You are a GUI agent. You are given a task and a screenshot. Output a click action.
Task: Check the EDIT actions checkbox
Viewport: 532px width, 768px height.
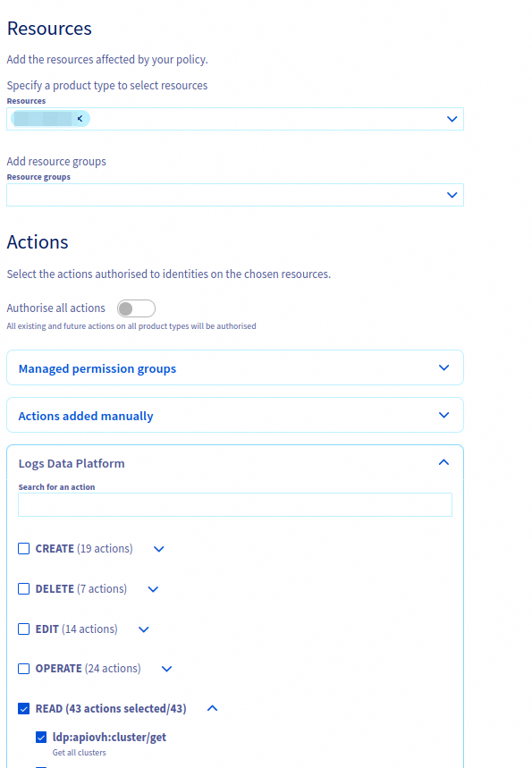pos(23,629)
